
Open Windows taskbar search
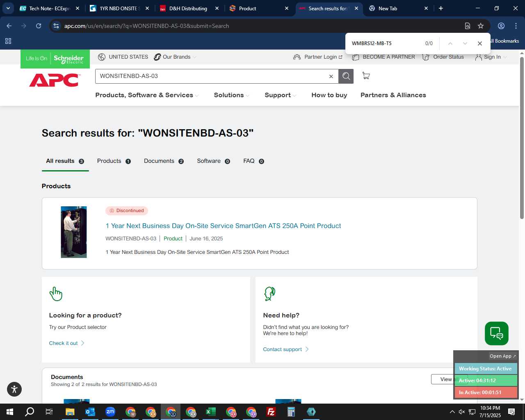point(30,412)
